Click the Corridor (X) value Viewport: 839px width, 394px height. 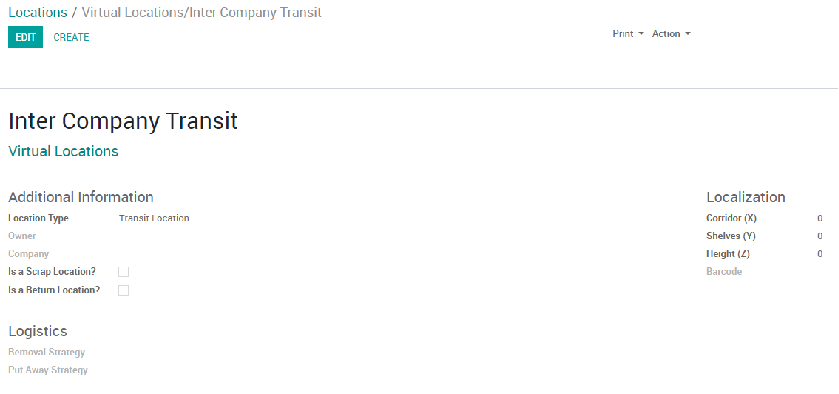point(820,218)
